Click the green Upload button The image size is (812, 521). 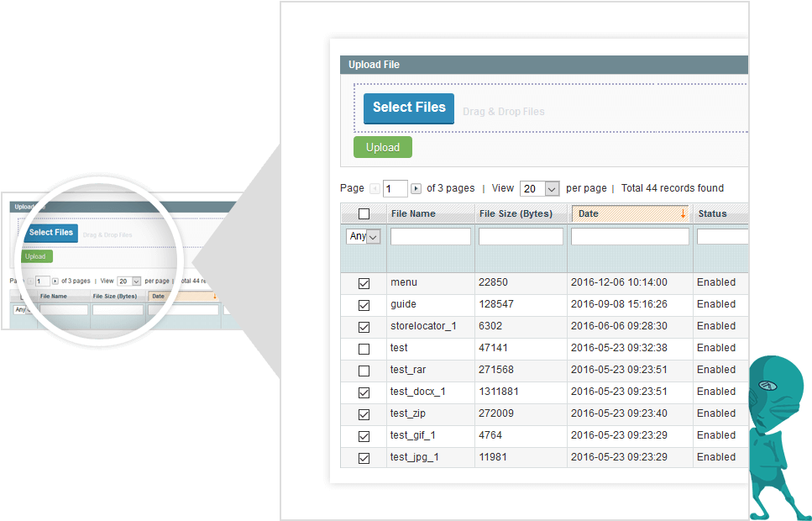382,146
